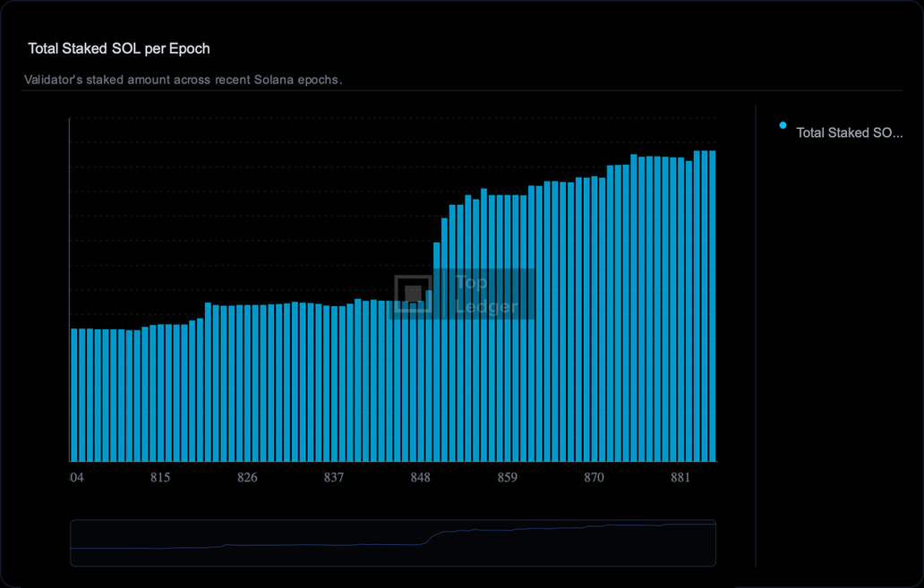Select x-axis epoch label 881
The image size is (924, 588).
coord(680,478)
